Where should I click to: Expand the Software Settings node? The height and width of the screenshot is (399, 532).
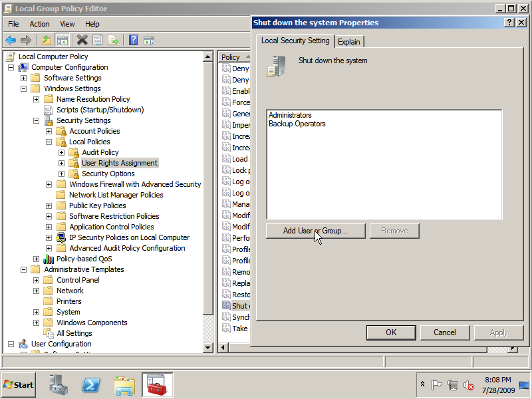point(23,78)
